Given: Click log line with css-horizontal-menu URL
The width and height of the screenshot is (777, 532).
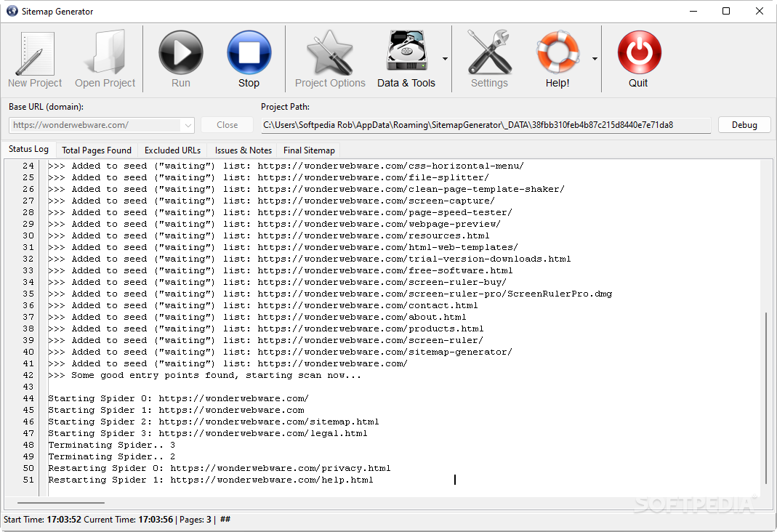Looking at the screenshot, I should pyautogui.click(x=286, y=166).
